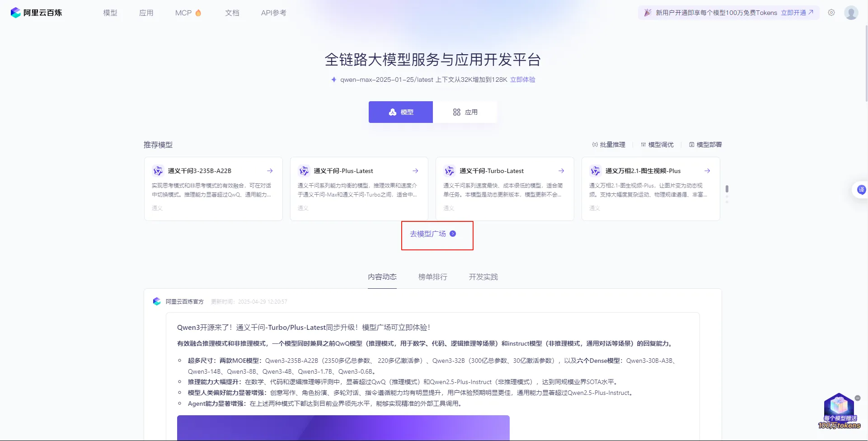Screen dimensions: 868x441
Task: Switch to the 应用 toggle button
Action: click(x=465, y=112)
